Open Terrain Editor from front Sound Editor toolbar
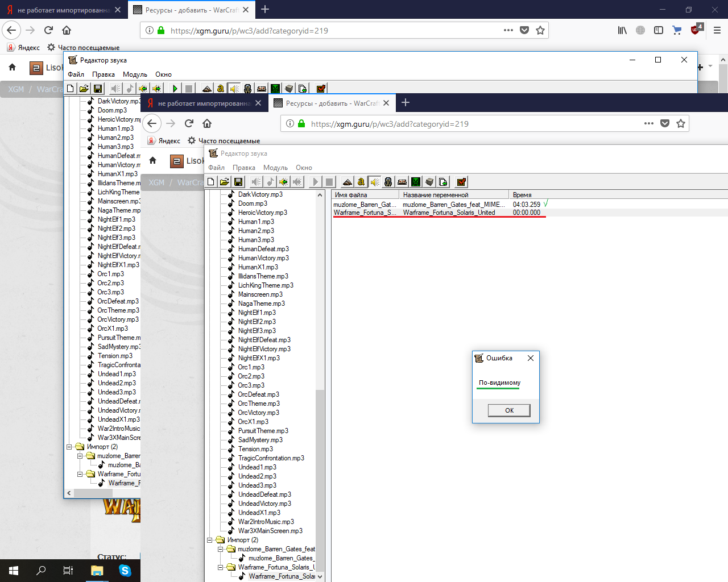 (x=348, y=182)
